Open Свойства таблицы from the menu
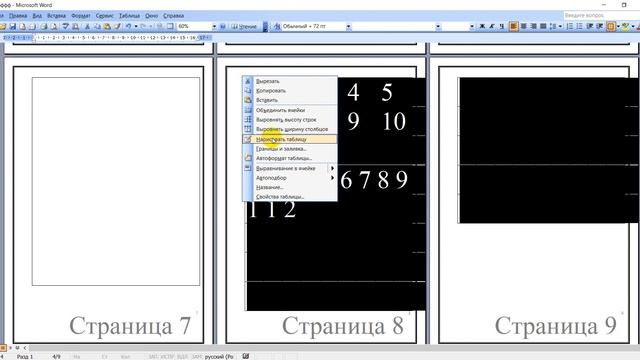Screen dimensions: 640x360 coord(290,197)
